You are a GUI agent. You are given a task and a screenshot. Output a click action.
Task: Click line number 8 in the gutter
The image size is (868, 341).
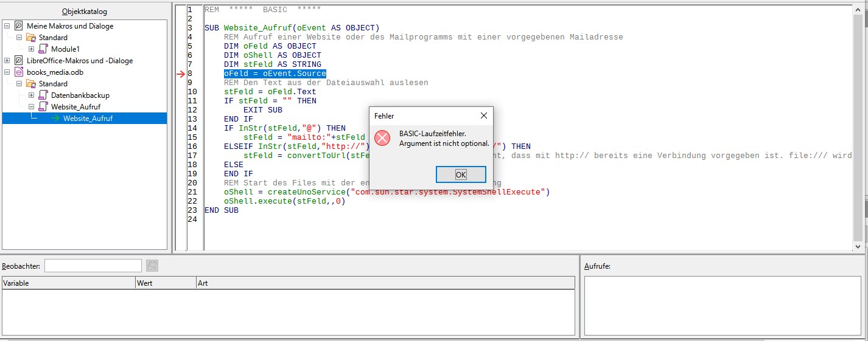[x=190, y=74]
